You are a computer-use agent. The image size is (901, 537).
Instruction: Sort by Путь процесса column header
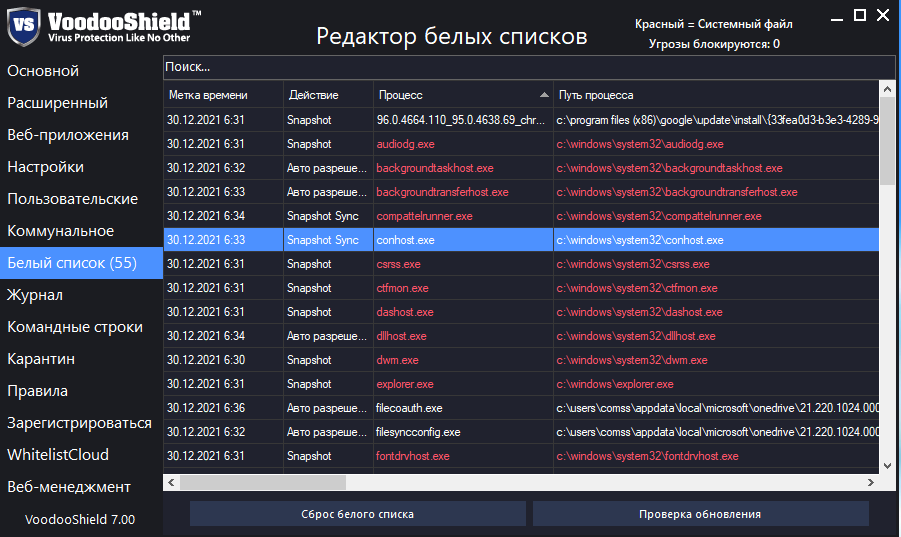pos(716,95)
